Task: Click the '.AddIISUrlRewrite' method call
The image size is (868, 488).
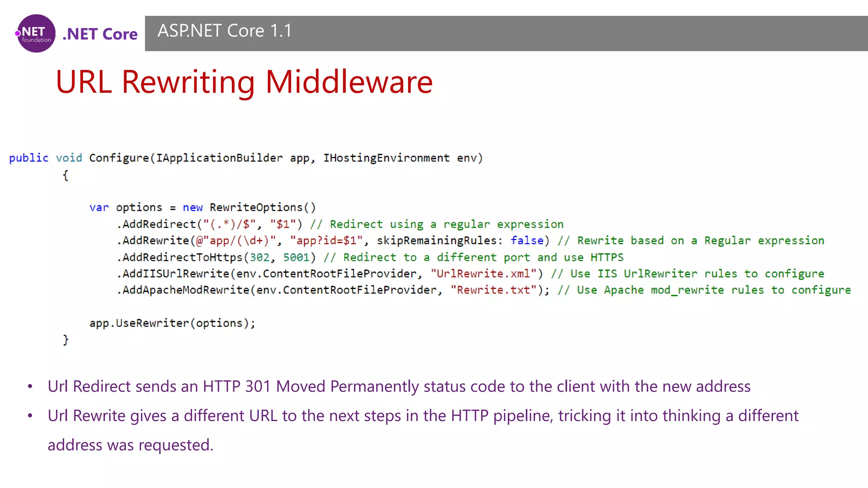Action: point(173,274)
